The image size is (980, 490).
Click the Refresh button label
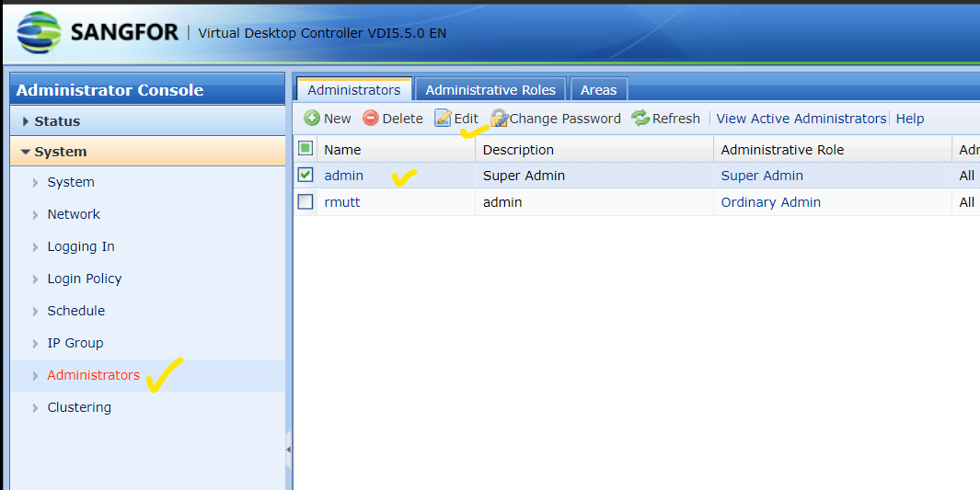coord(676,119)
